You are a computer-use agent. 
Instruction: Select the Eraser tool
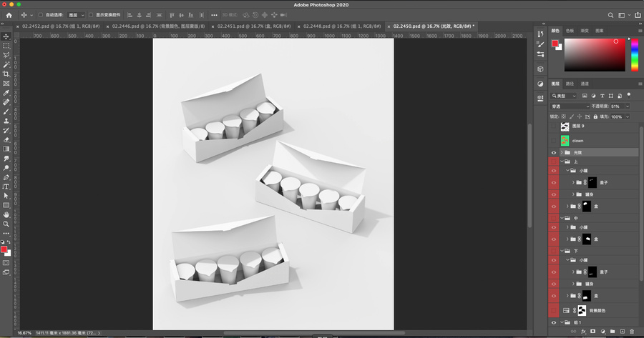pyautogui.click(x=6, y=140)
